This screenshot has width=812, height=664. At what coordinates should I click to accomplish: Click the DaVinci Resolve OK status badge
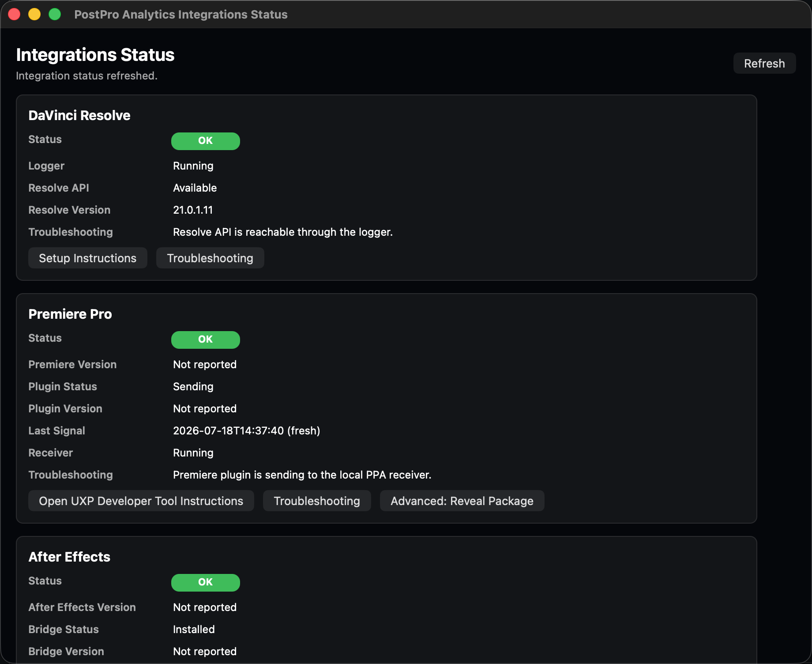click(206, 141)
